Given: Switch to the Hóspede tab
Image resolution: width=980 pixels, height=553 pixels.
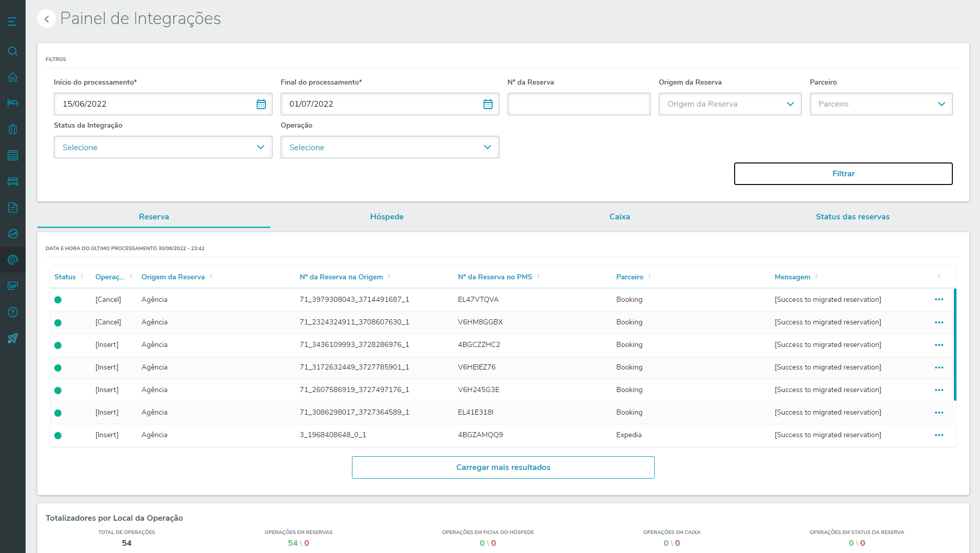Looking at the screenshot, I should (387, 217).
